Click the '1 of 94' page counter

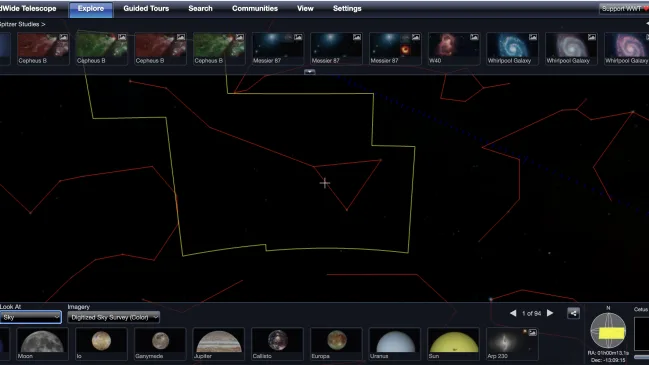click(x=531, y=313)
